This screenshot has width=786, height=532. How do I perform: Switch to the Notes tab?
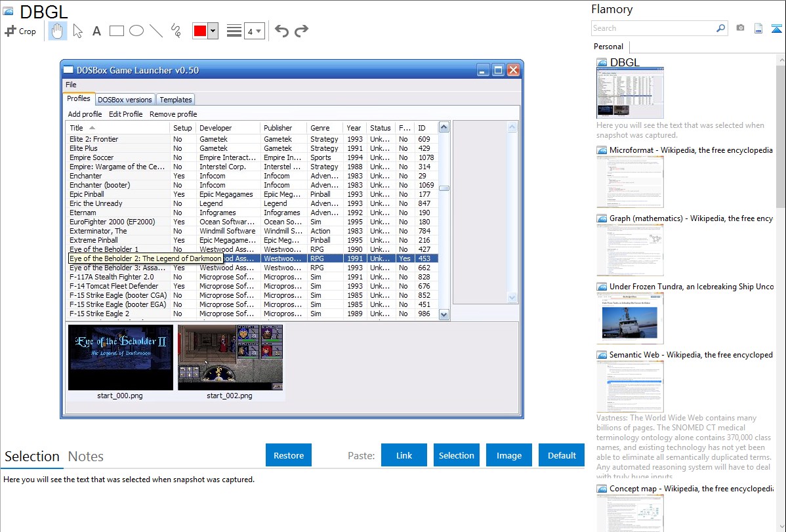(x=86, y=457)
